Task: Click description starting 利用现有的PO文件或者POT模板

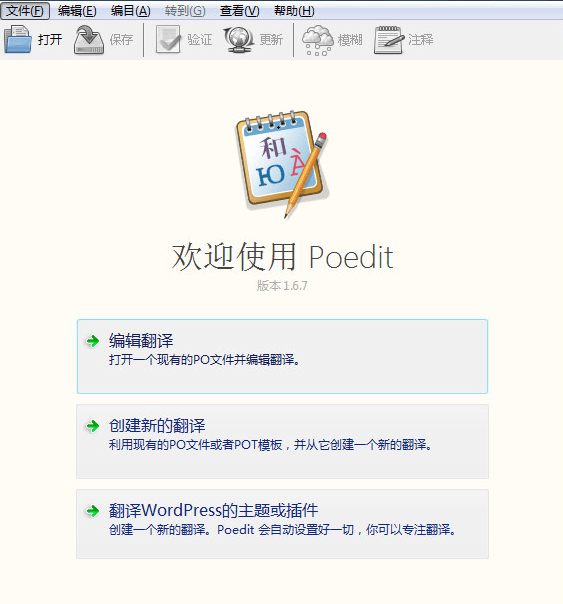Action: point(271,445)
